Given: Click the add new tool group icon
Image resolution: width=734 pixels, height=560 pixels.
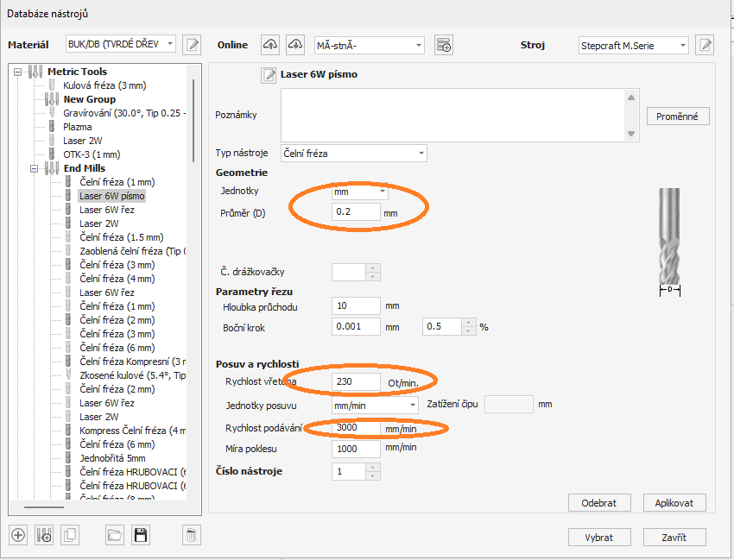Looking at the screenshot, I should [x=44, y=535].
